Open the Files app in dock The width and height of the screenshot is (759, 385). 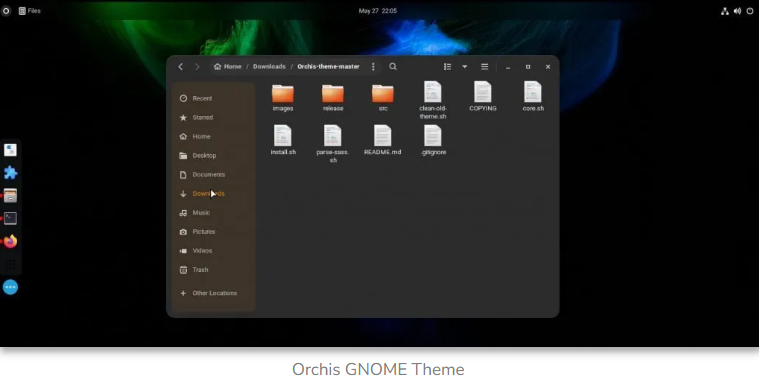10,196
